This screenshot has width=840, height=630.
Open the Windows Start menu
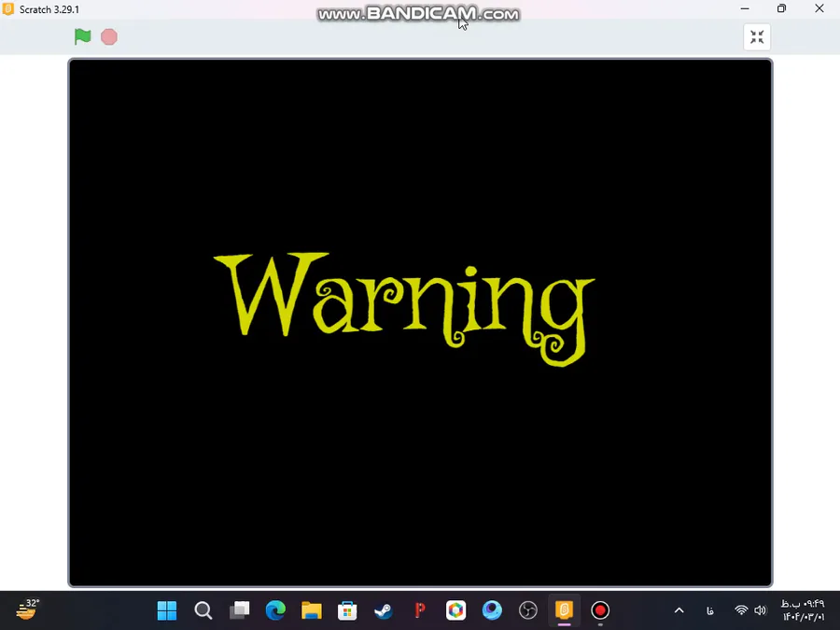point(167,610)
